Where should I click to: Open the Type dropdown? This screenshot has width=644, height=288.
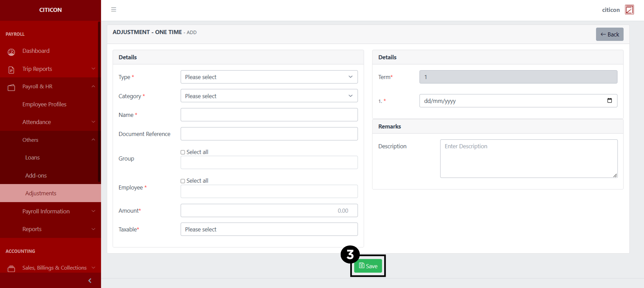click(269, 77)
